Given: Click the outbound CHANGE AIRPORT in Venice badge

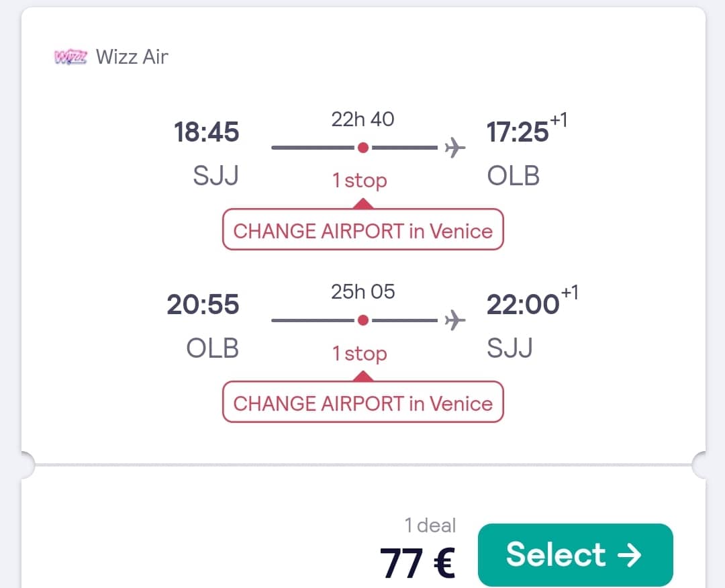Looking at the screenshot, I should tap(362, 230).
